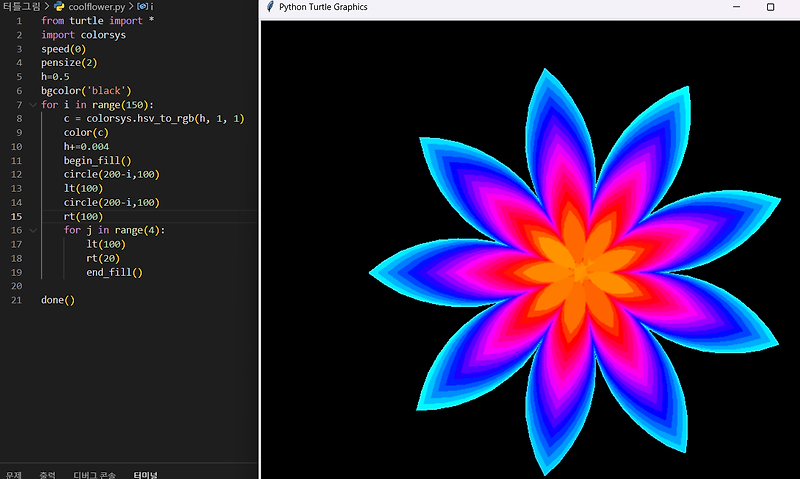Click the Turtle Graphics feather window icon
This screenshot has width=800, height=479.
click(270, 7)
